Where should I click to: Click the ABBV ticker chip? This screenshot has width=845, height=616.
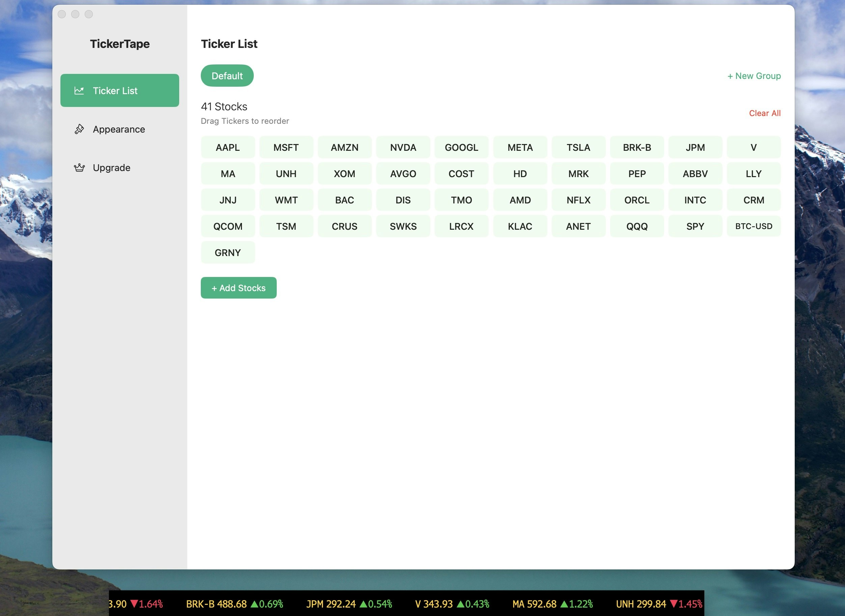[x=696, y=174]
